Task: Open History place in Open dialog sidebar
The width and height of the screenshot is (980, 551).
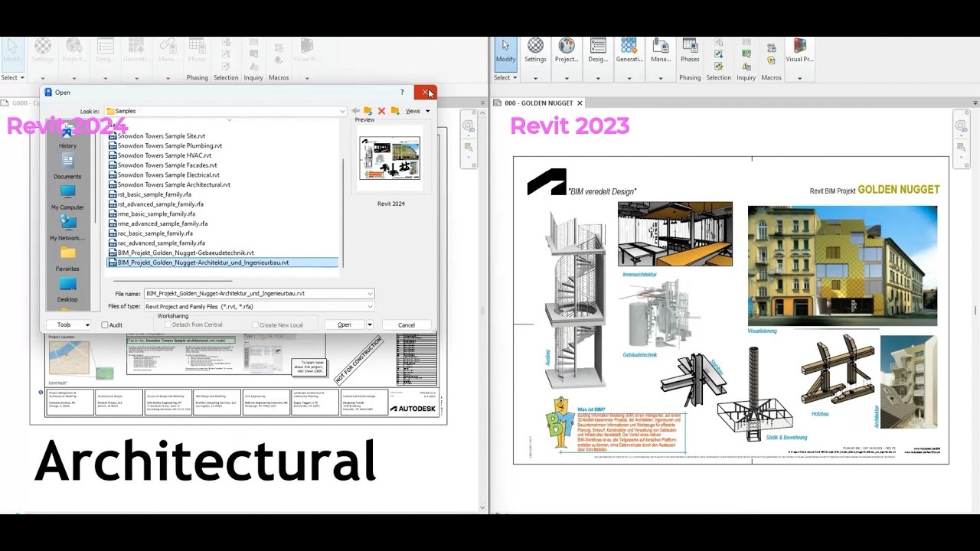Action: tap(67, 135)
